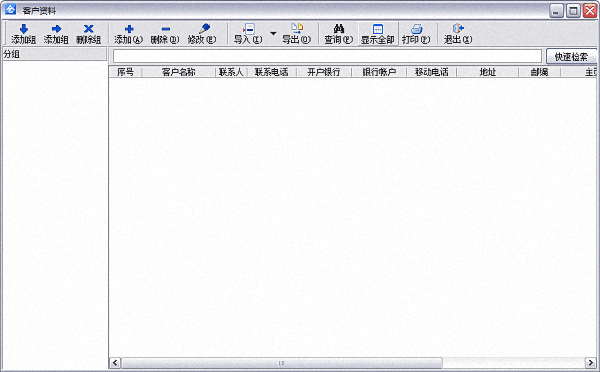The image size is (600, 372).
Task: Click the horizontal scrollbar right arrow
Action: 590,362
